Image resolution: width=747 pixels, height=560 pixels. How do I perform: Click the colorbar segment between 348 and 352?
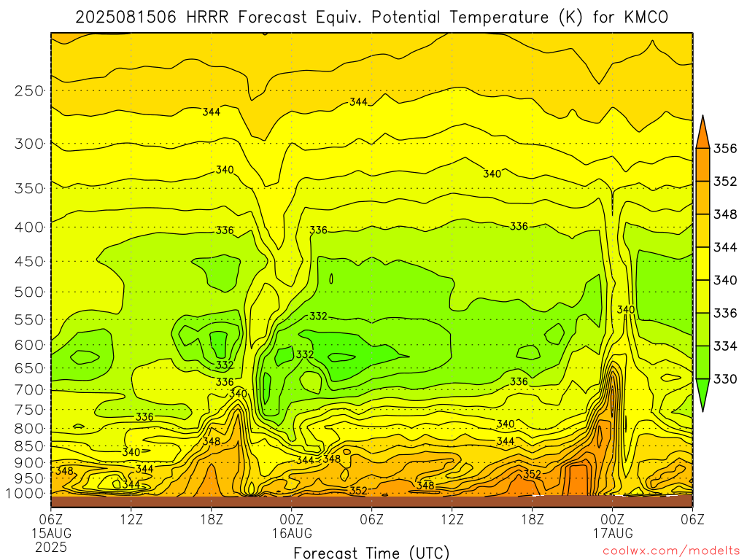coord(703,198)
